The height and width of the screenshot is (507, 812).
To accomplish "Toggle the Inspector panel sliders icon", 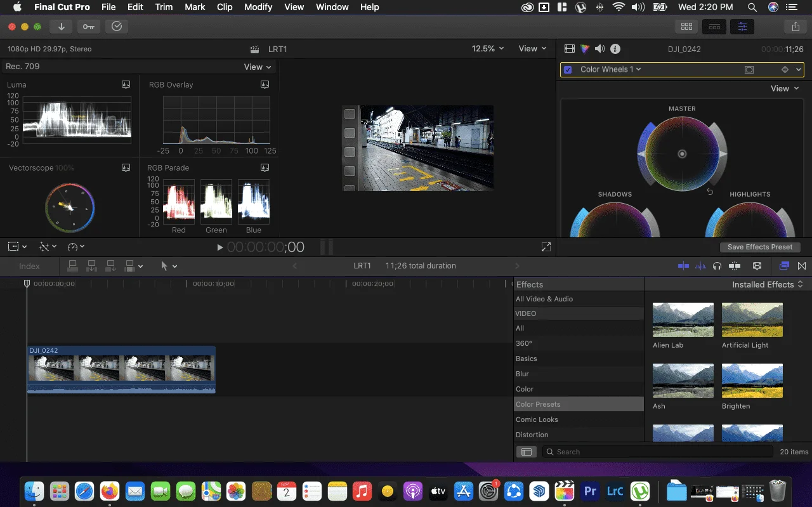I will tap(742, 27).
